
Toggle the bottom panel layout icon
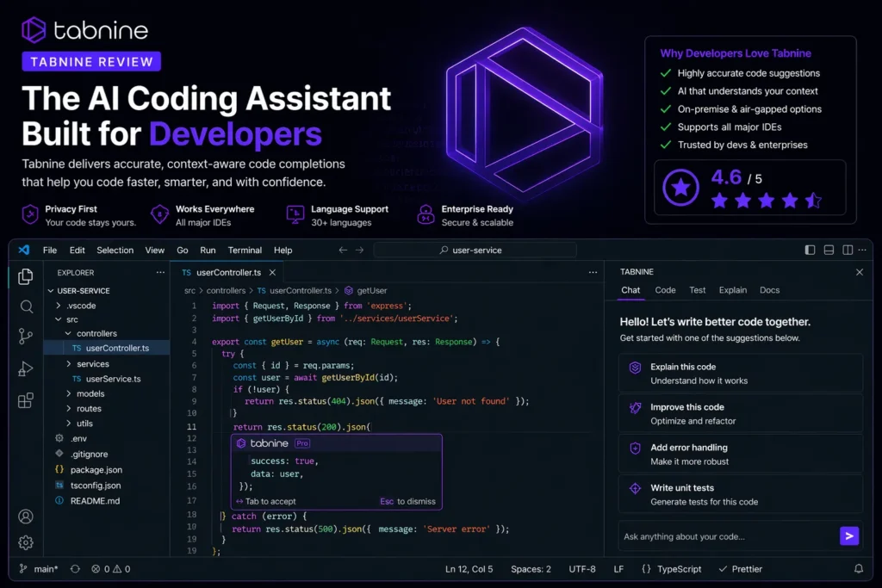pos(829,250)
